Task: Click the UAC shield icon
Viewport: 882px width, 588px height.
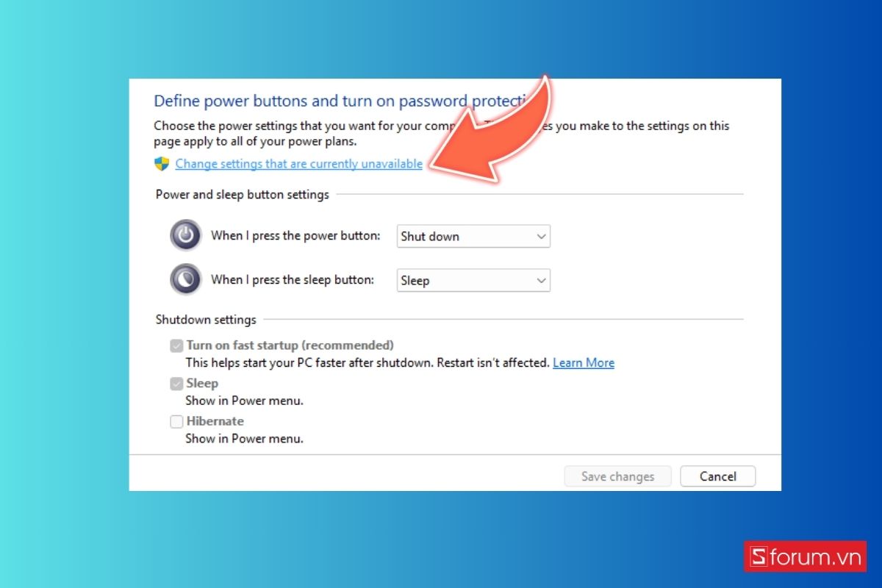Action: pyautogui.click(x=162, y=164)
